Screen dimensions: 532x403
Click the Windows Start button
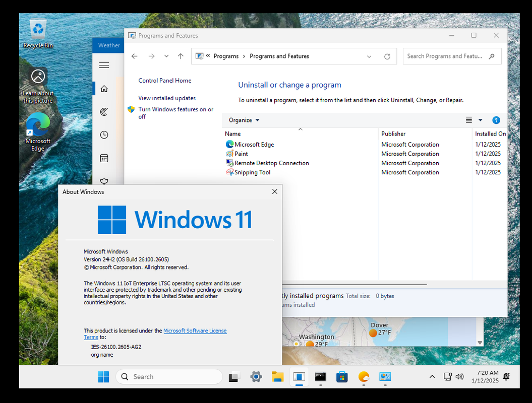[x=103, y=377]
